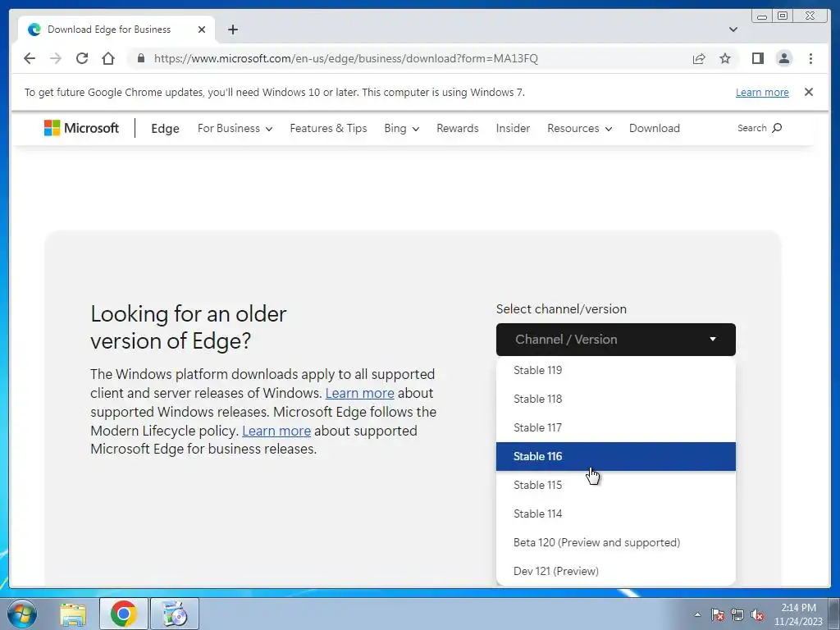This screenshot has height=630, width=840.
Task: Open the browser home page
Action: (108, 58)
